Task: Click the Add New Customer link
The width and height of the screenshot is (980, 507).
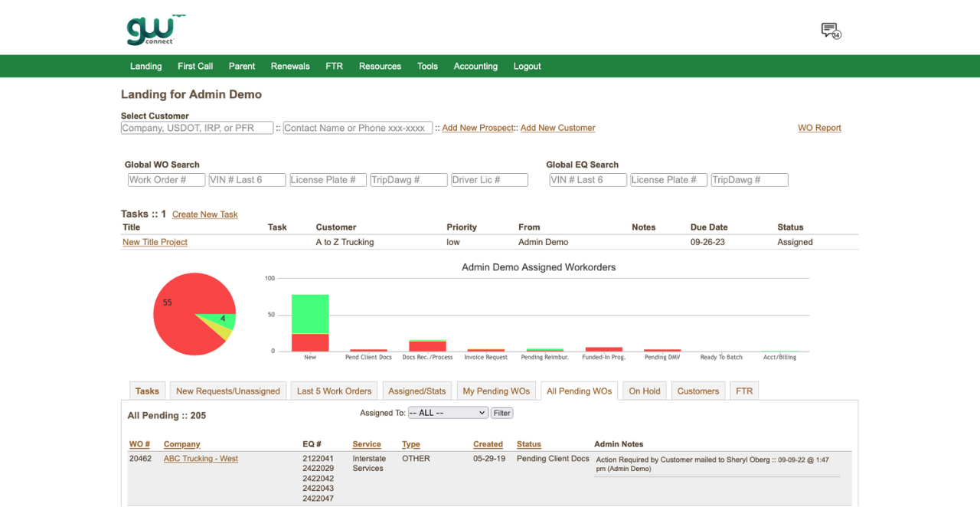Action: point(557,128)
